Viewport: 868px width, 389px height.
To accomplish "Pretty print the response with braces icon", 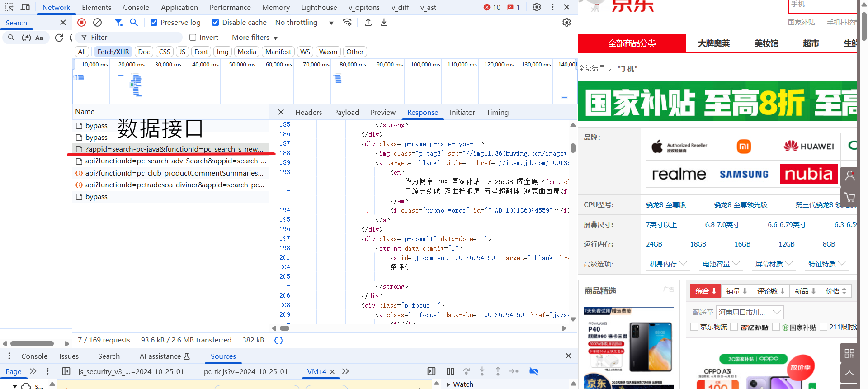I will pos(279,340).
